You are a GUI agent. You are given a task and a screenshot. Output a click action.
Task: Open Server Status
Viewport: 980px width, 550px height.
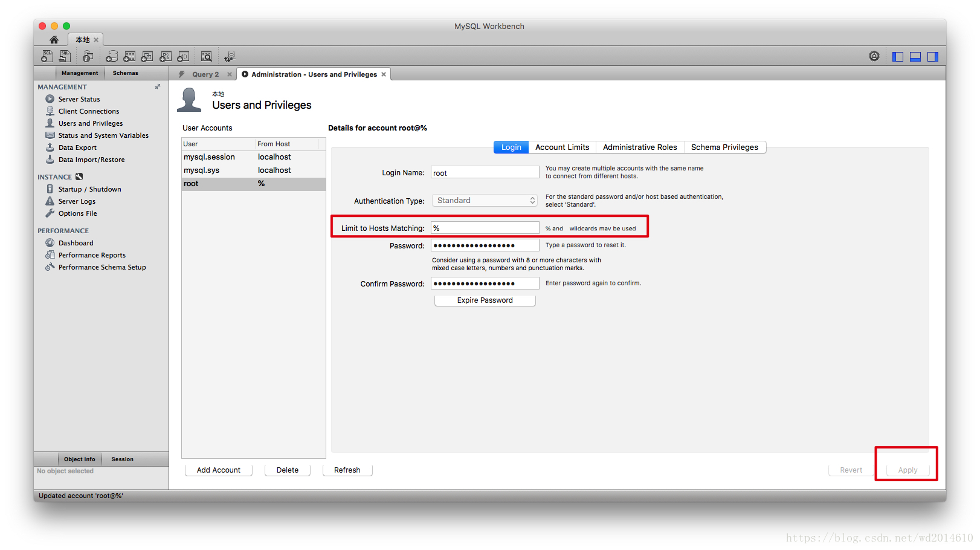pos(79,99)
